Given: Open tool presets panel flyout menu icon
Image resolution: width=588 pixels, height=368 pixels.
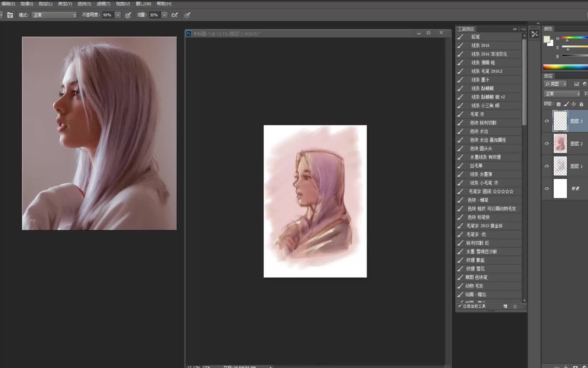Looking at the screenshot, I should point(524,29).
